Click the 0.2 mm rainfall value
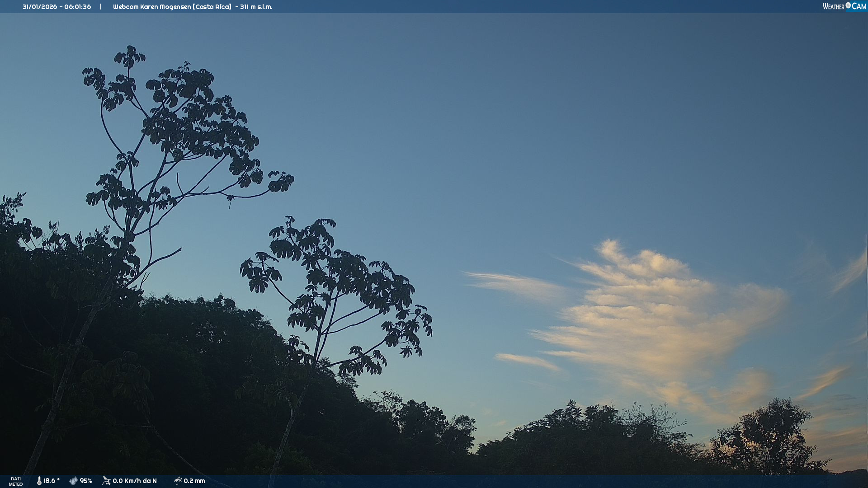This screenshot has height=488, width=868. point(194,481)
